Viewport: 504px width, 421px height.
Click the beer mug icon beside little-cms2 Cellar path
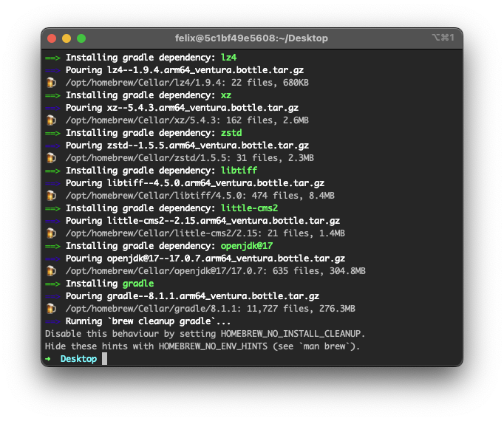click(51, 233)
